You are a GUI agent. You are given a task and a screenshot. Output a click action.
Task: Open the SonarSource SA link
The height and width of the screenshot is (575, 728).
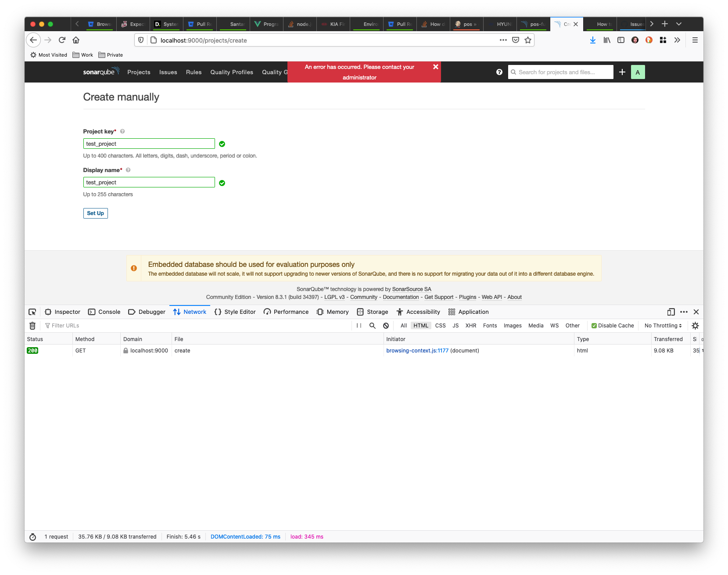coord(412,289)
